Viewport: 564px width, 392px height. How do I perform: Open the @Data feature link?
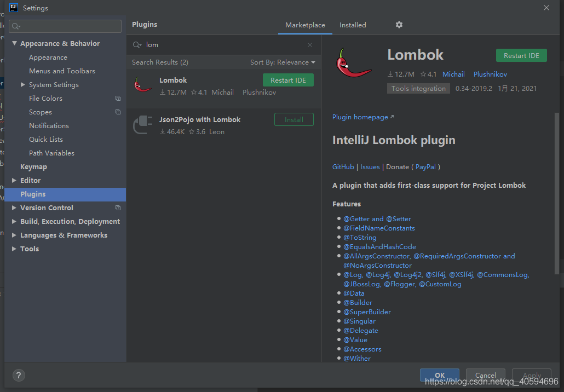pyautogui.click(x=354, y=293)
